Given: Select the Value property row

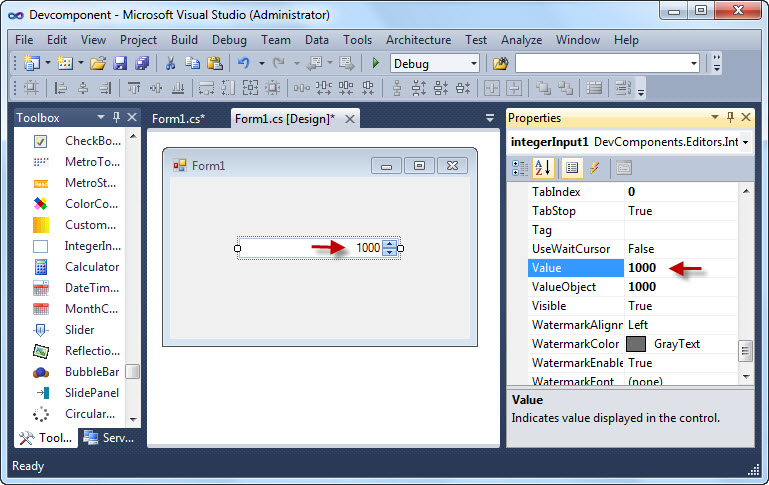Looking at the screenshot, I should (x=575, y=268).
